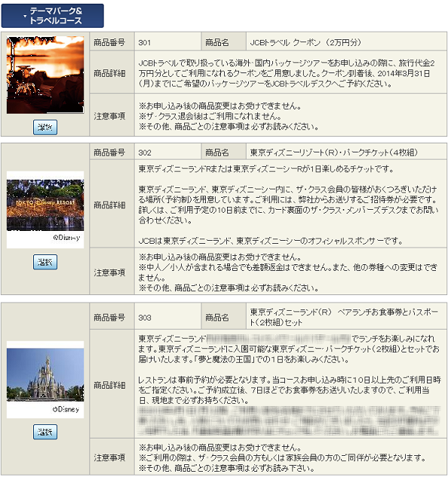Click text JCBは東京ディズニーランド official sponsor line
The width and height of the screenshot is (448, 477).
271,242
